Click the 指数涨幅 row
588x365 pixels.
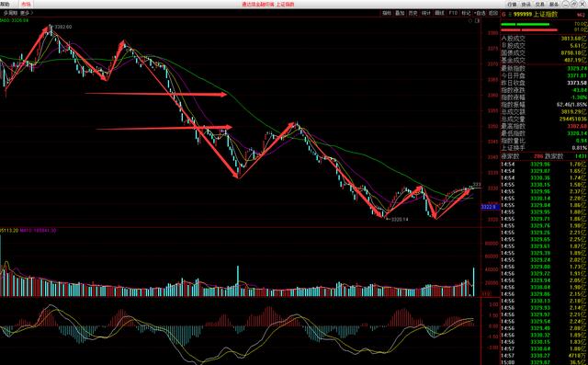(x=544, y=97)
